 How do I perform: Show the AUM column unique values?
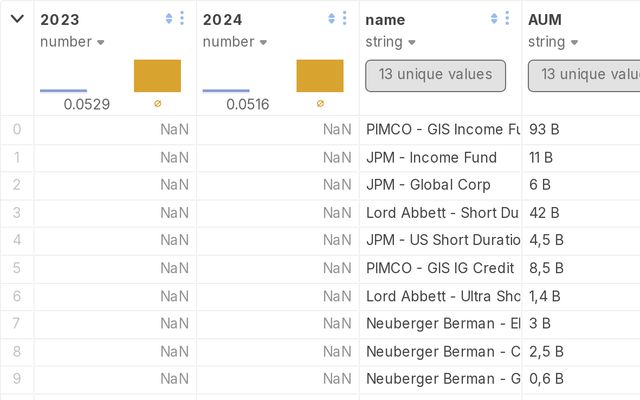584,76
